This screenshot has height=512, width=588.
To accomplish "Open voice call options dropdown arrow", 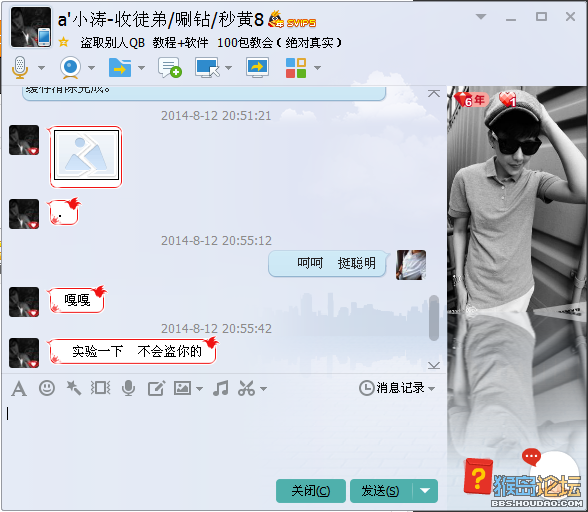I will point(42,68).
